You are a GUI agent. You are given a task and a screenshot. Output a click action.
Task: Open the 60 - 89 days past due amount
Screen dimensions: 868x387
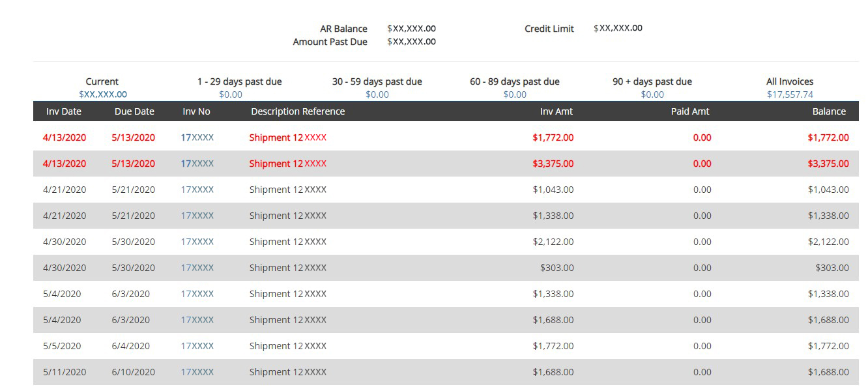point(514,94)
